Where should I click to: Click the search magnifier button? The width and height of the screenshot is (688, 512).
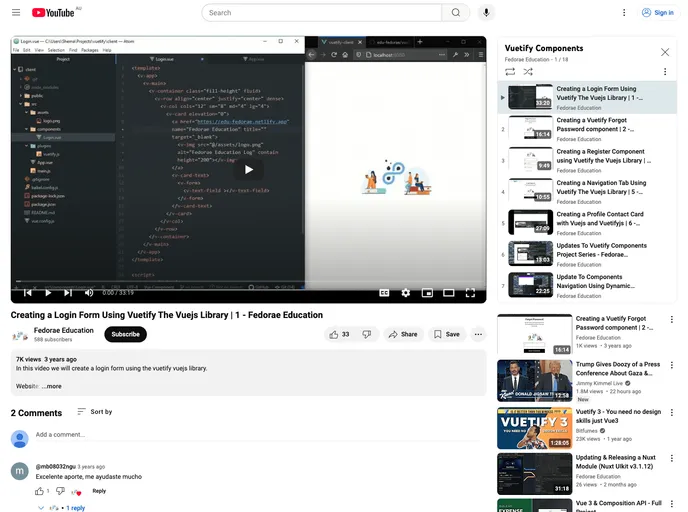[456, 13]
